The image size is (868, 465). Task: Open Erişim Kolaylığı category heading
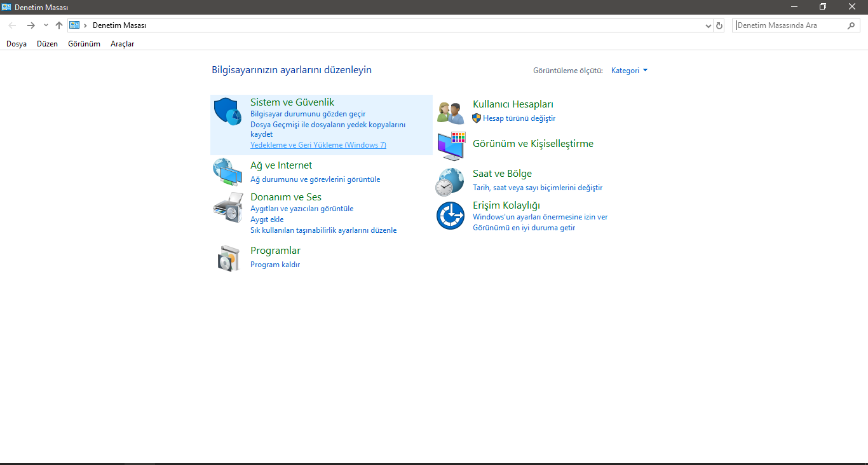pos(506,205)
